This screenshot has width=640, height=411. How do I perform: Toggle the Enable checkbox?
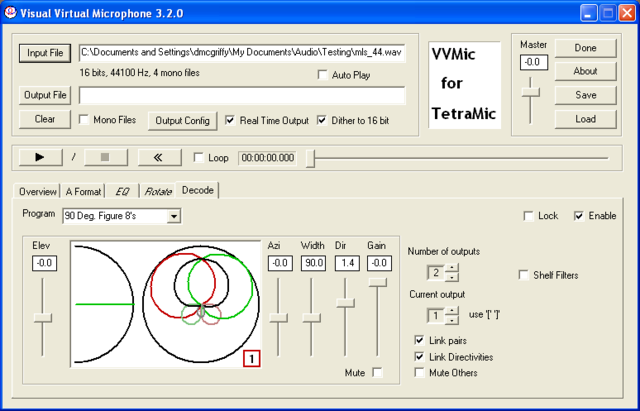579,216
